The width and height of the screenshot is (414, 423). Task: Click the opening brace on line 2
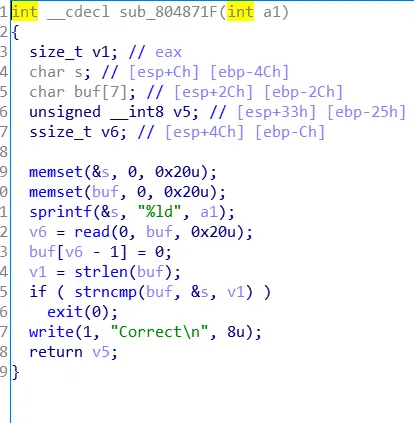pyautogui.click(x=16, y=33)
